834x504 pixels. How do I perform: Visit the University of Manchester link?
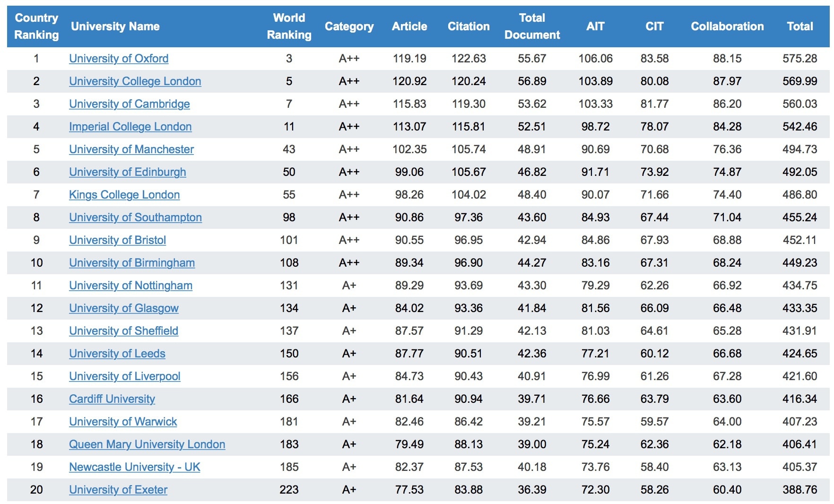[131, 149]
